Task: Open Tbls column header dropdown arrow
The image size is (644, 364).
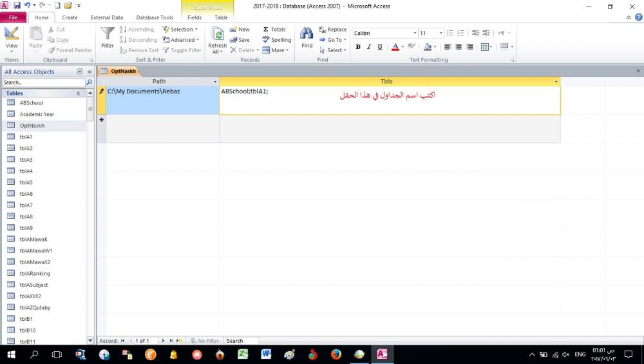Action: 556,81
